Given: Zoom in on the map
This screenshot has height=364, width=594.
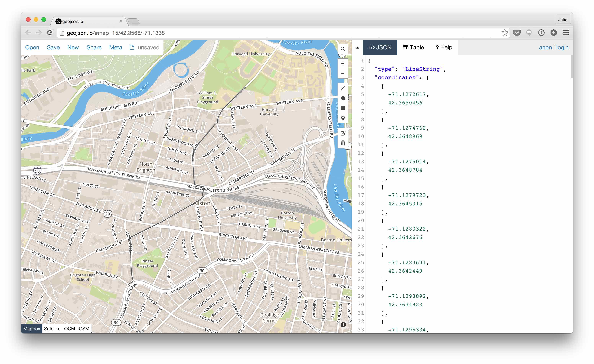Looking at the screenshot, I should [343, 64].
